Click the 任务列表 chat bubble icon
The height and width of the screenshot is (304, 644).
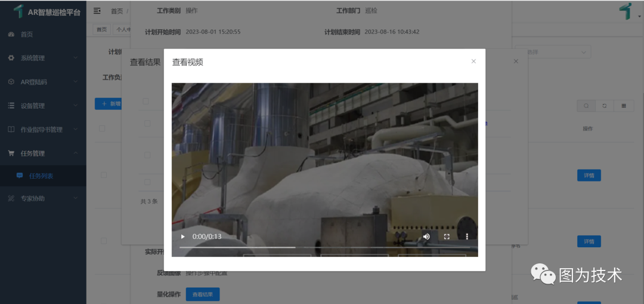(x=20, y=176)
